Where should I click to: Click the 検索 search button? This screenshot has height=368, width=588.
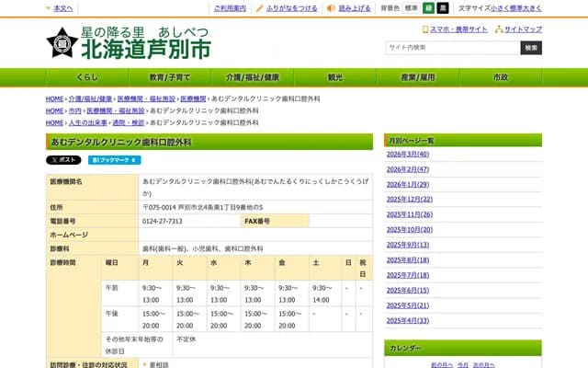coord(531,48)
